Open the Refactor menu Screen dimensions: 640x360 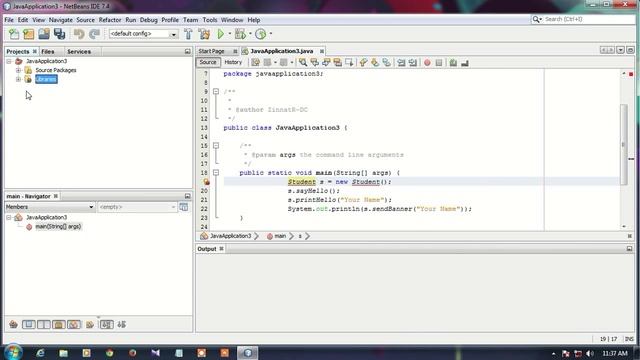pyautogui.click(x=110, y=20)
